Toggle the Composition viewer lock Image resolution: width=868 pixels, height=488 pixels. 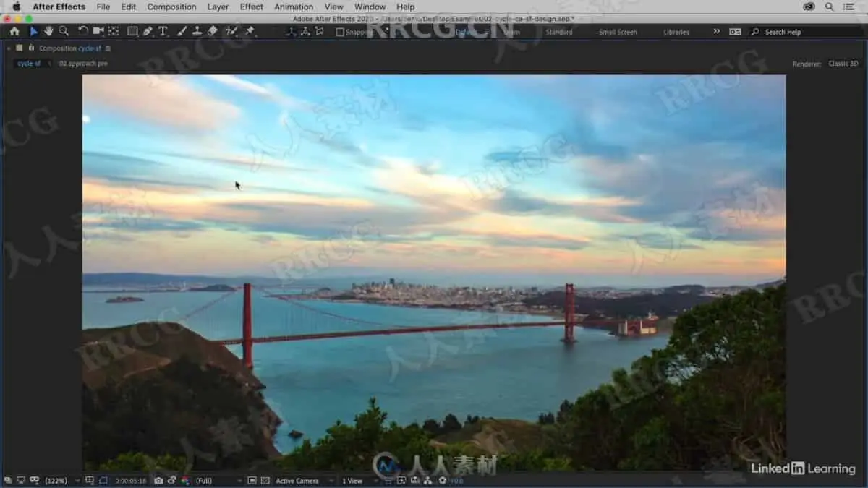[x=31, y=48]
